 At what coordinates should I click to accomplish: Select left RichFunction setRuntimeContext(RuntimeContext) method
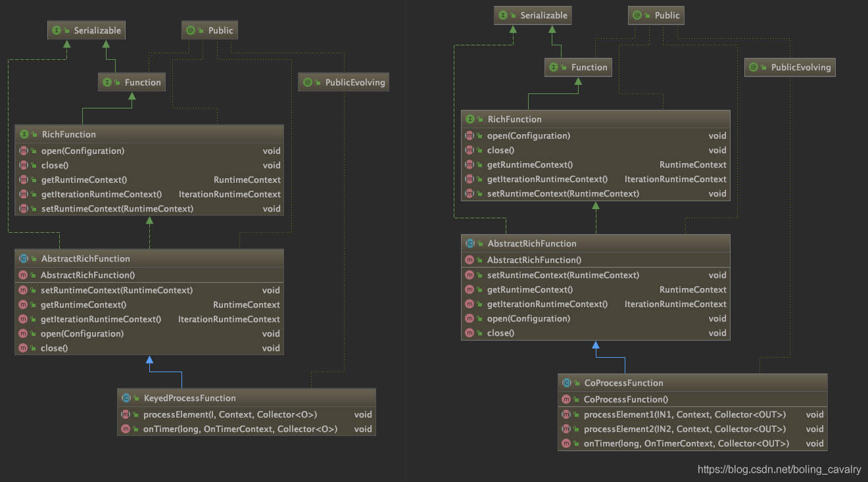click(x=117, y=208)
